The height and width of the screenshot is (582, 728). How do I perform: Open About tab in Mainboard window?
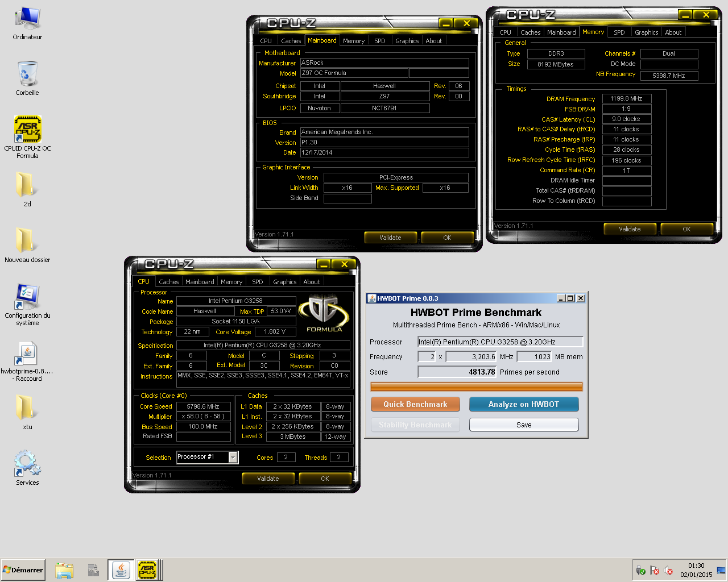click(434, 41)
